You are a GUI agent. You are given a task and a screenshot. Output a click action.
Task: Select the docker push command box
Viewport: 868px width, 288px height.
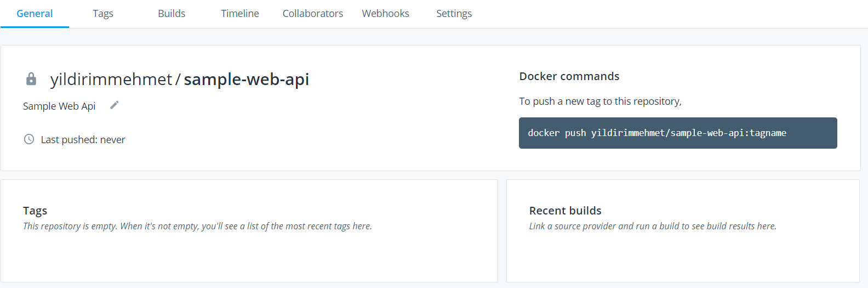(x=678, y=133)
